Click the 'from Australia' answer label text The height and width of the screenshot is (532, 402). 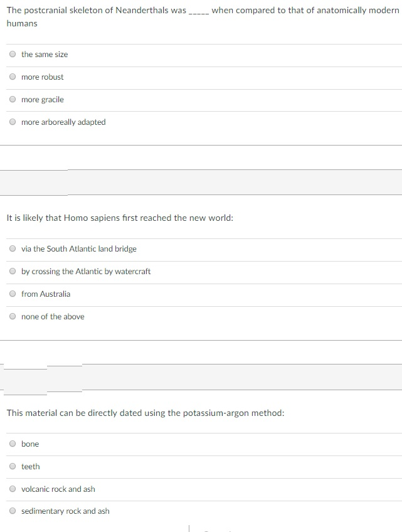[46, 294]
